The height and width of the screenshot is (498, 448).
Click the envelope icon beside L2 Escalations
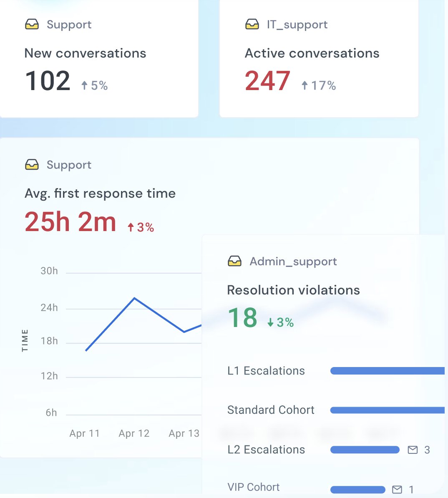pos(413,450)
